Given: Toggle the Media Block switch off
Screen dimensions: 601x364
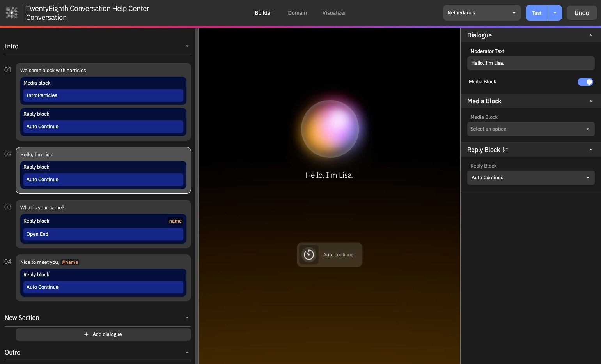Looking at the screenshot, I should coord(585,82).
